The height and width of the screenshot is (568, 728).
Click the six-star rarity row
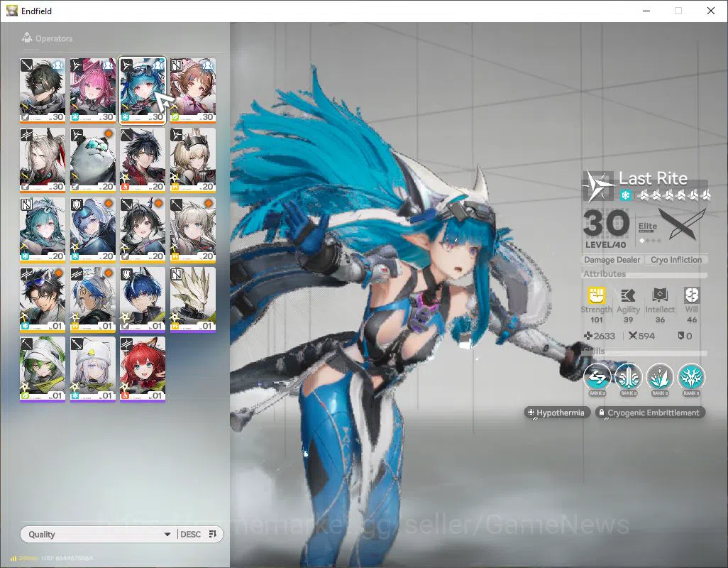673,195
